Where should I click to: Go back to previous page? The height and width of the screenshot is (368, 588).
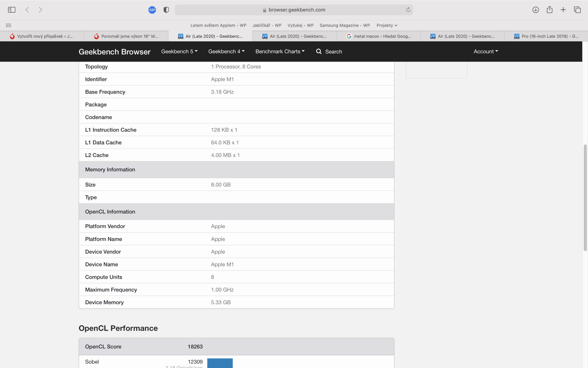click(x=27, y=10)
